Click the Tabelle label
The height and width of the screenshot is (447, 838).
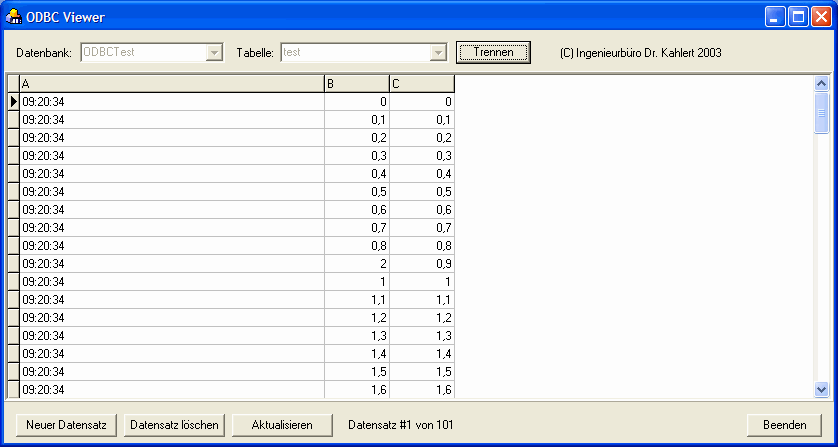[x=255, y=53]
